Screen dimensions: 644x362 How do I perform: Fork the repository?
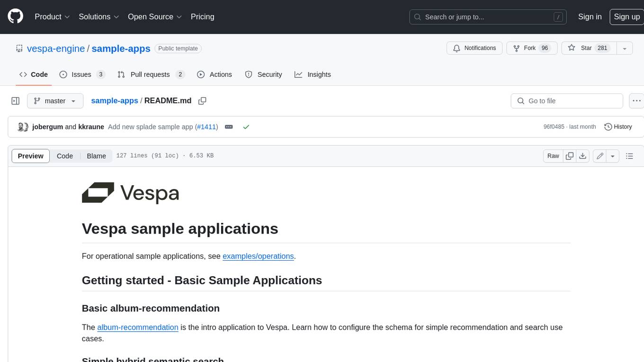(532, 48)
